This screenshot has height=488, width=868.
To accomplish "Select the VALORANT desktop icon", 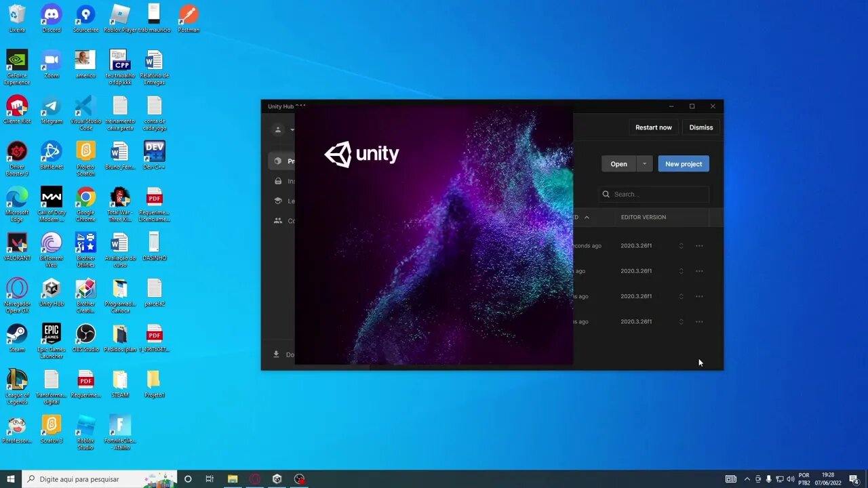I will (x=17, y=246).
